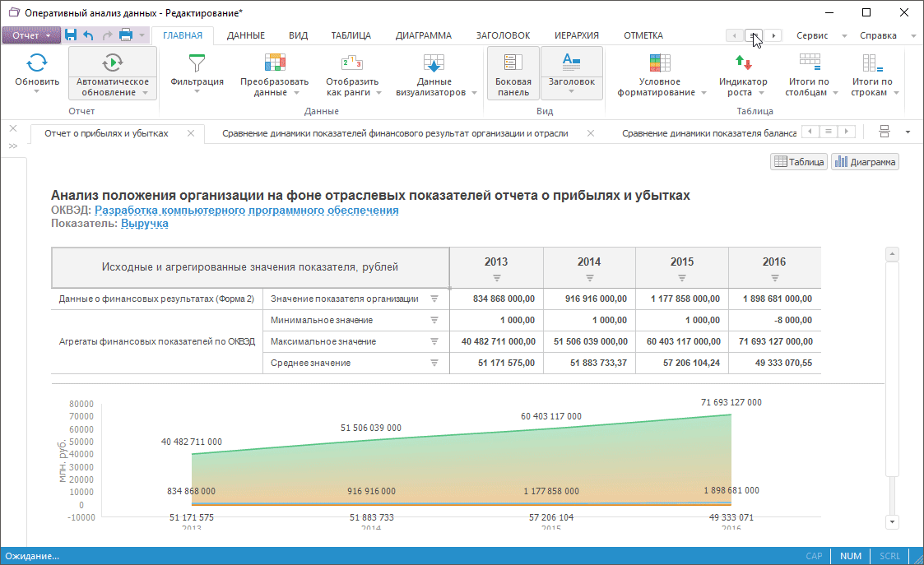This screenshot has height=565, width=924.
Task: Click the Print icon in the title toolbar
Action: [126, 35]
